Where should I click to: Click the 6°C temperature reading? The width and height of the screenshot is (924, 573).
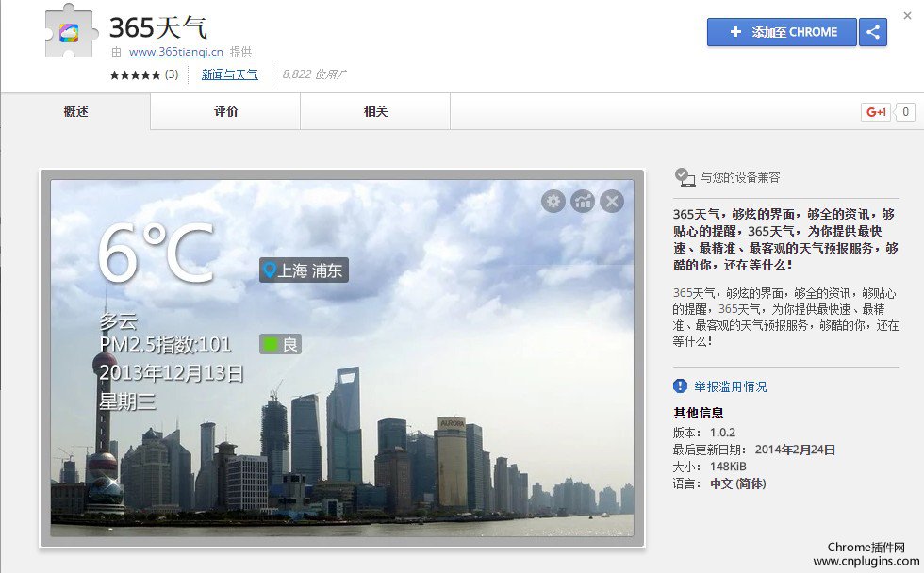coord(157,252)
